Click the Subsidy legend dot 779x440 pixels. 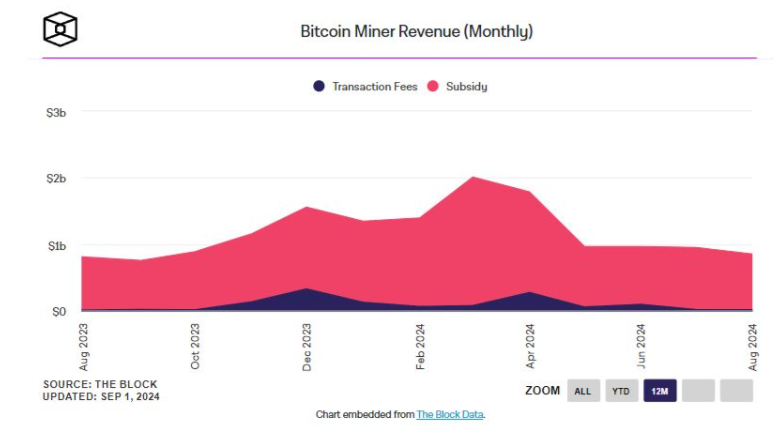pos(434,87)
